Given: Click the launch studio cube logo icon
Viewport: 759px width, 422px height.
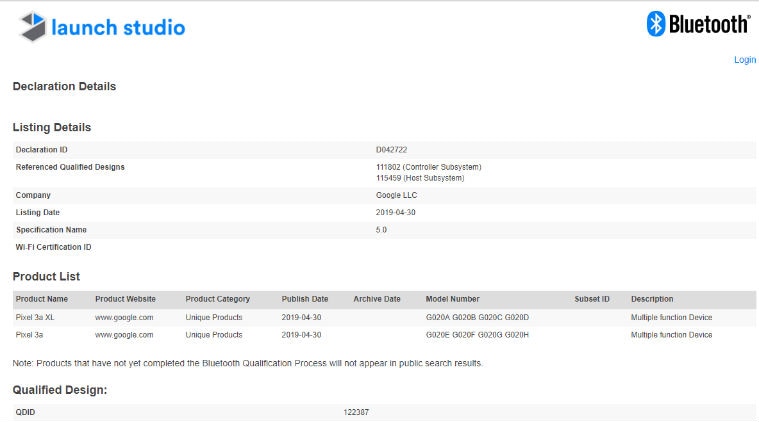Looking at the screenshot, I should click(x=33, y=27).
